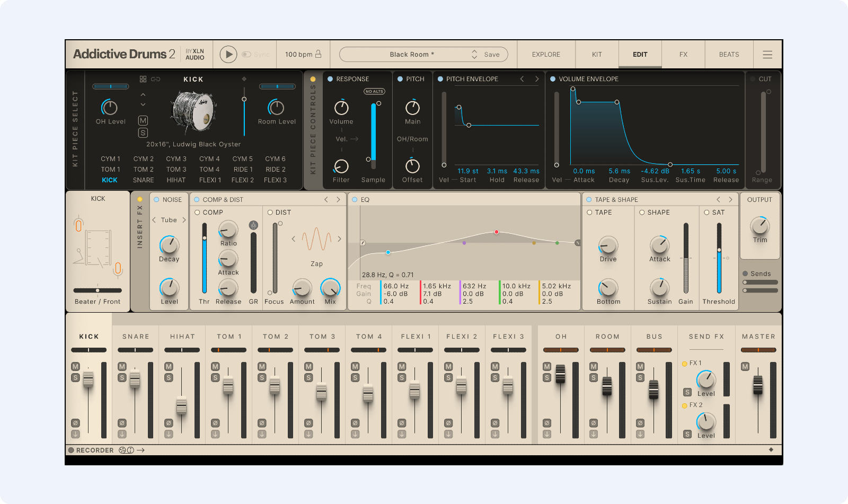Toggle the VOLUME ENVELOPE power button
The width and height of the screenshot is (848, 504).
point(553,79)
